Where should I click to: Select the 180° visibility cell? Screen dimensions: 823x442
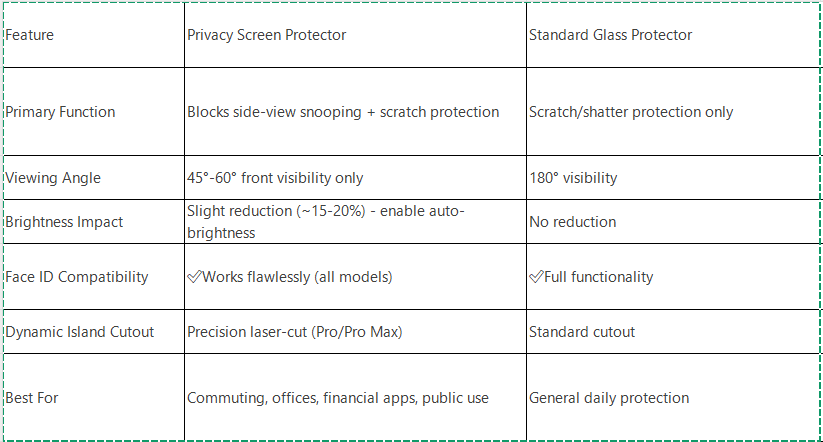pos(673,178)
